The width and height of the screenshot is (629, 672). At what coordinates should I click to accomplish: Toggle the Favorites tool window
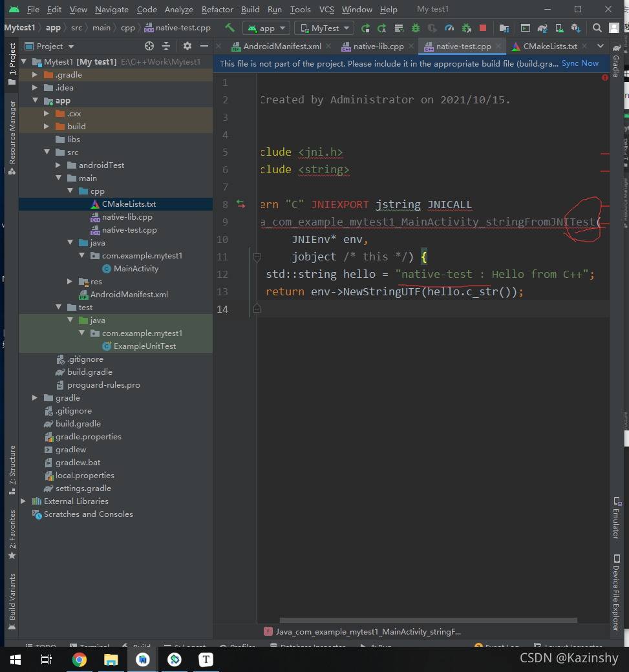click(x=12, y=534)
